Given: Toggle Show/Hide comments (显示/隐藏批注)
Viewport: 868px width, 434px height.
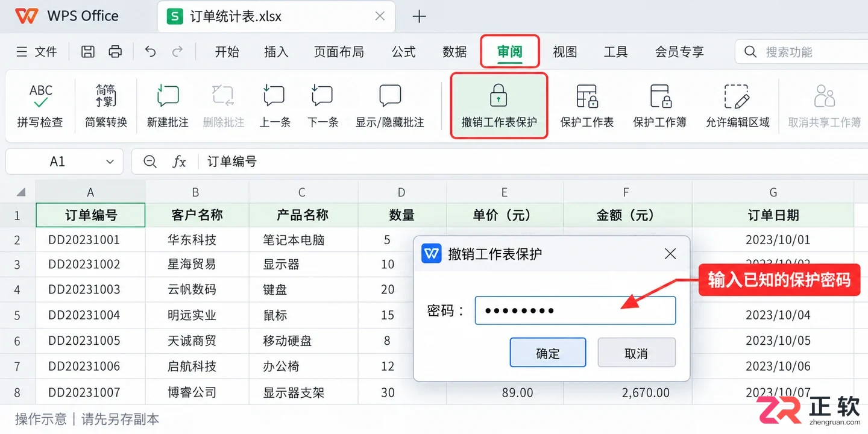Looking at the screenshot, I should click(x=390, y=106).
